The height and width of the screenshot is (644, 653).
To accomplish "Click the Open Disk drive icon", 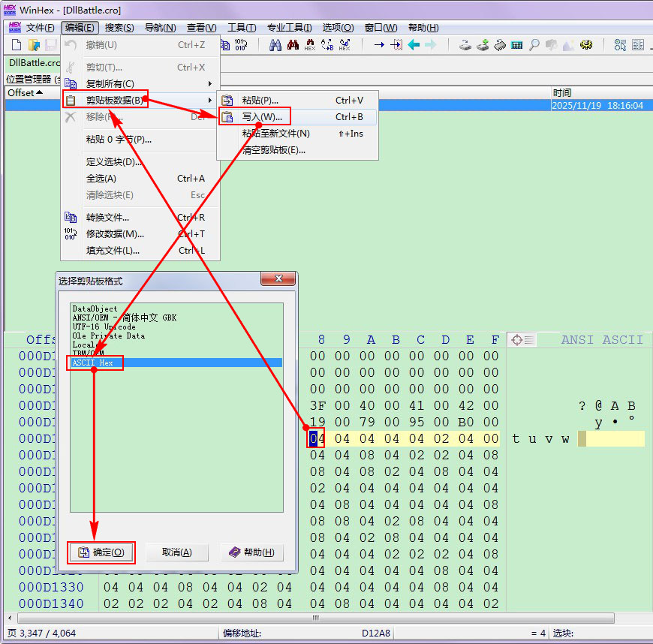I will (x=465, y=45).
